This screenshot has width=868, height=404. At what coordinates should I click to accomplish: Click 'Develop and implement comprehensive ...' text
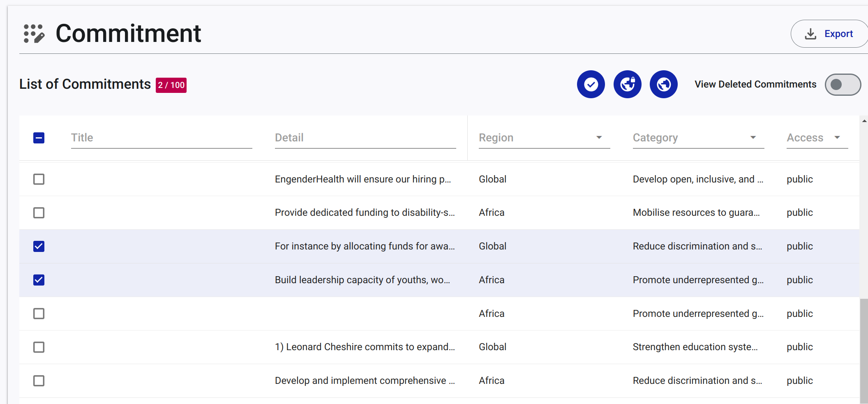pyautogui.click(x=365, y=381)
